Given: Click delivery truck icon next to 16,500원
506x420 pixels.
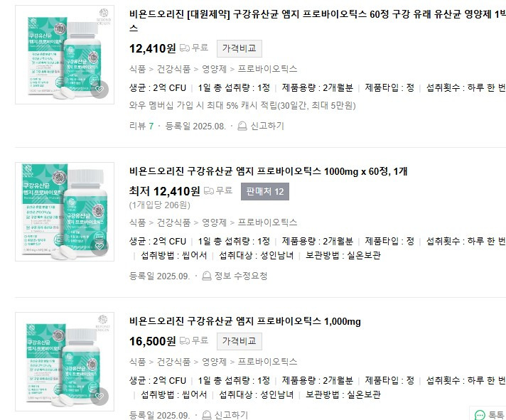Looking at the screenshot, I should click(x=185, y=340).
